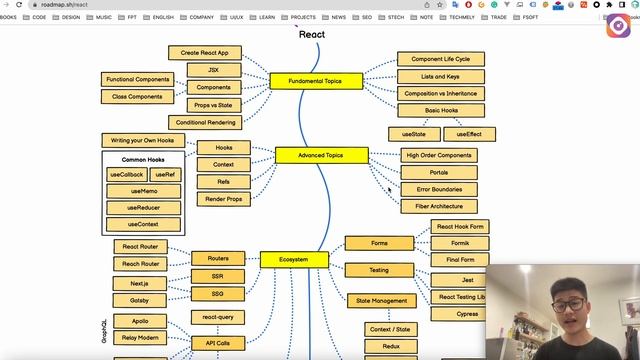Click the lock icon in address bar
640x360 pixels.
click(x=35, y=5)
